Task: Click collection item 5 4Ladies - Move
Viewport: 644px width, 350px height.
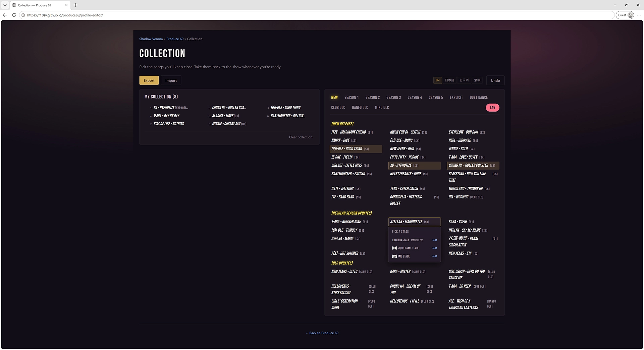Action: (225, 116)
